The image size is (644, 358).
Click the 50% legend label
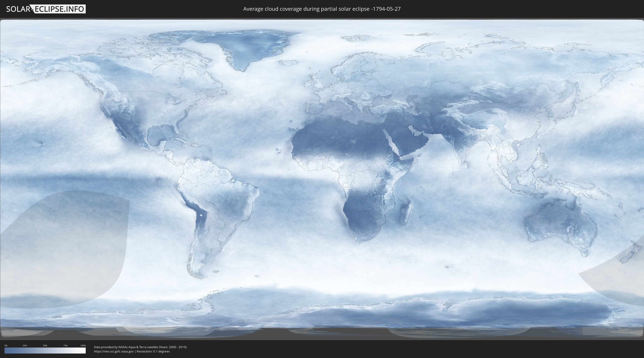45,345
